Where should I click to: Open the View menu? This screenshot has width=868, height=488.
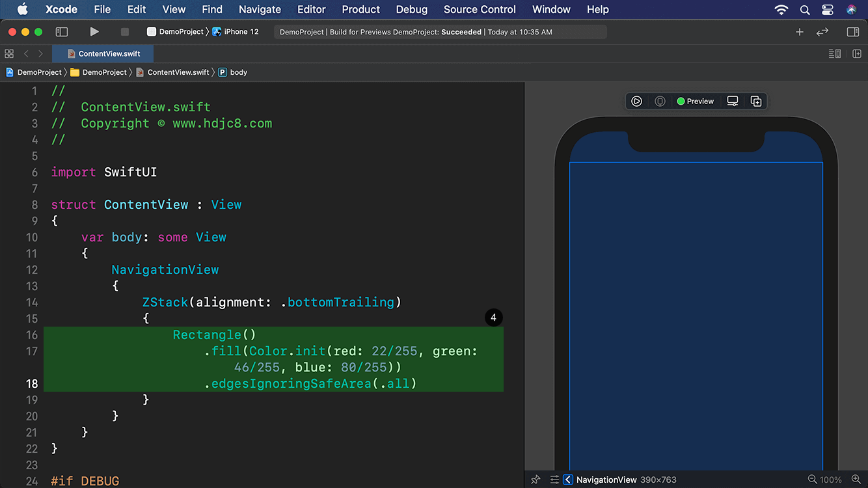[174, 9]
